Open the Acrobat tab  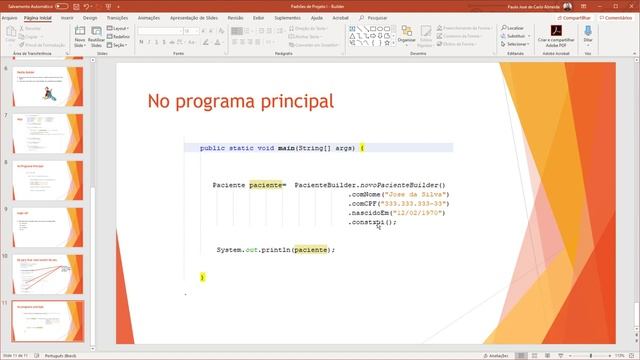click(x=340, y=18)
